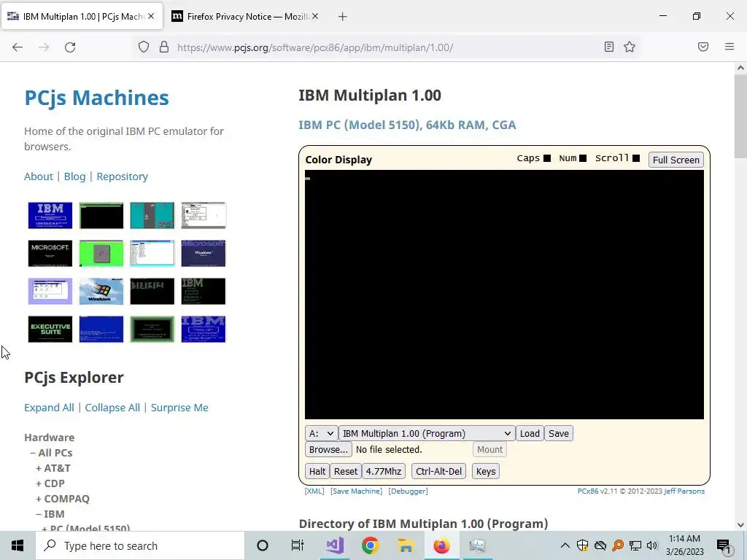
Task: Click the Mount button
Action: point(489,449)
